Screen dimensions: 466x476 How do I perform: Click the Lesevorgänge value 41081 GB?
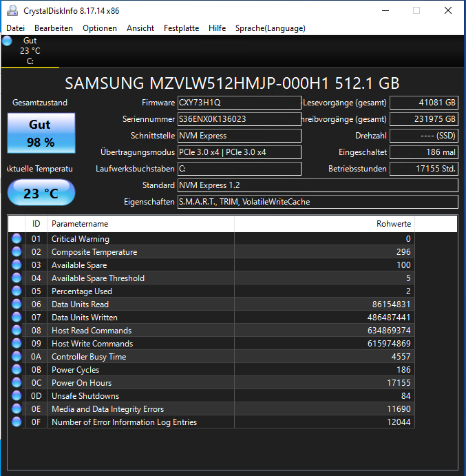click(424, 103)
